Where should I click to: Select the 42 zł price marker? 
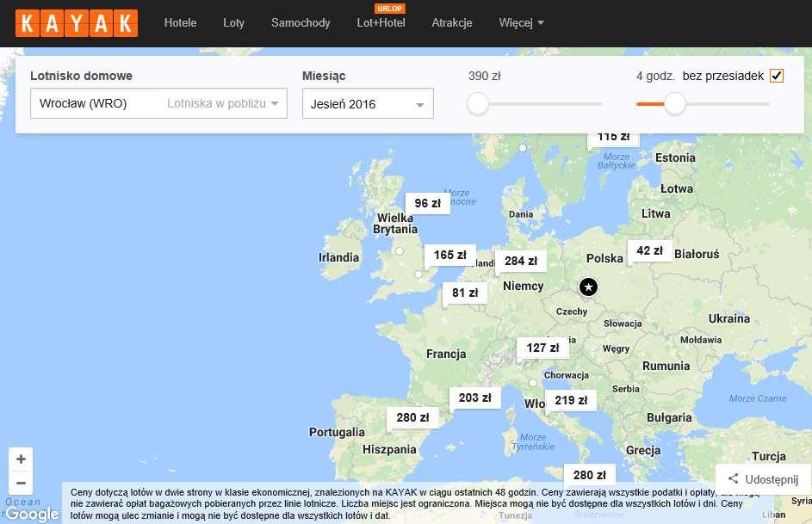click(649, 251)
